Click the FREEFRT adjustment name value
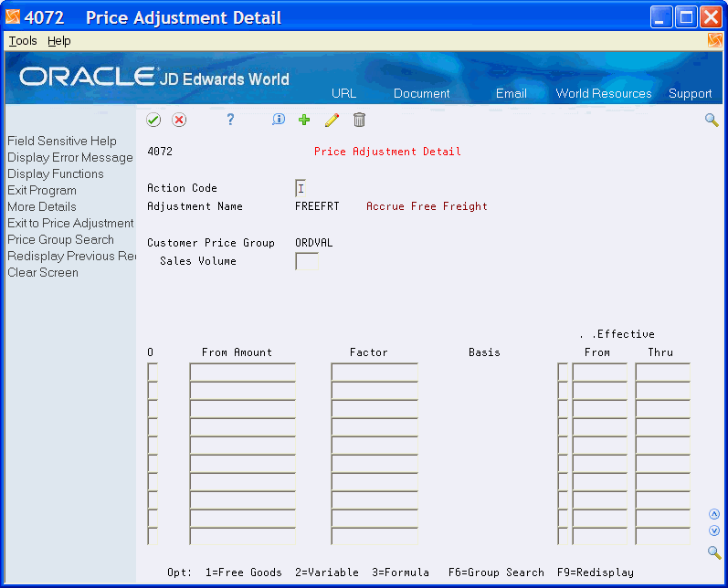This screenshot has height=588, width=728. 317,206
